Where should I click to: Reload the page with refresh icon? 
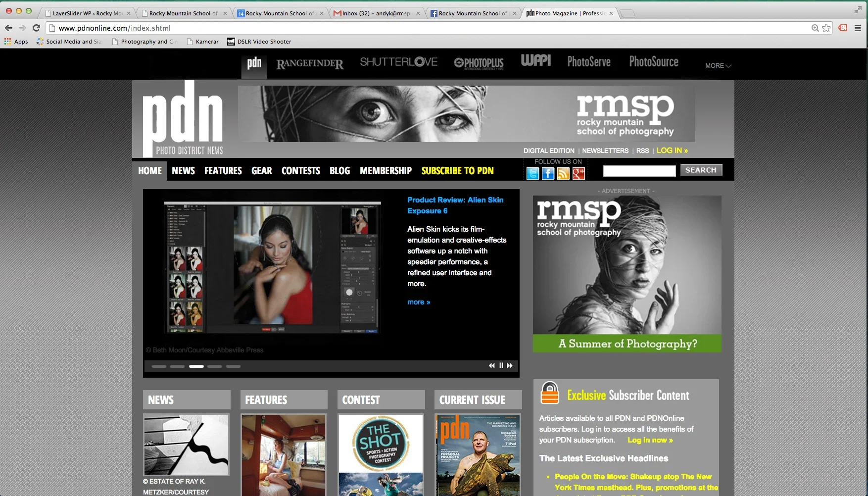click(x=36, y=28)
